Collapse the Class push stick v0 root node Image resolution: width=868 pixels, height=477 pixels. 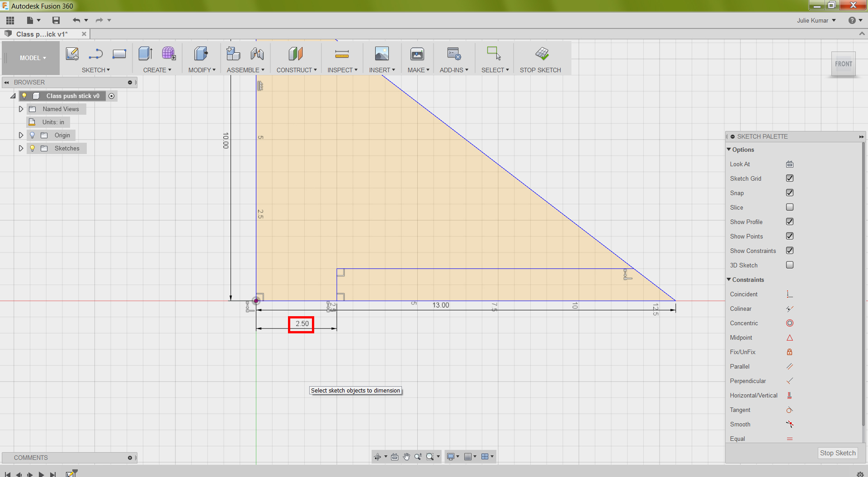click(x=13, y=96)
